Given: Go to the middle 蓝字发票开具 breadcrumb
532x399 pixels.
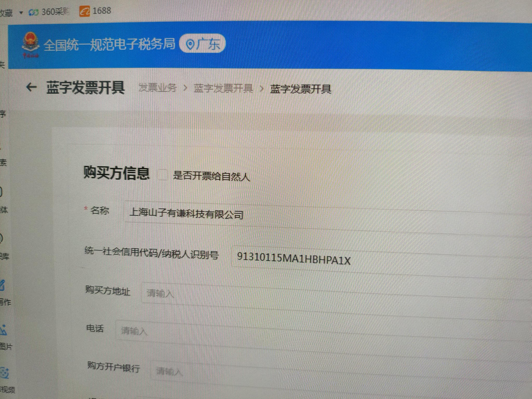Looking at the screenshot, I should coord(223,89).
